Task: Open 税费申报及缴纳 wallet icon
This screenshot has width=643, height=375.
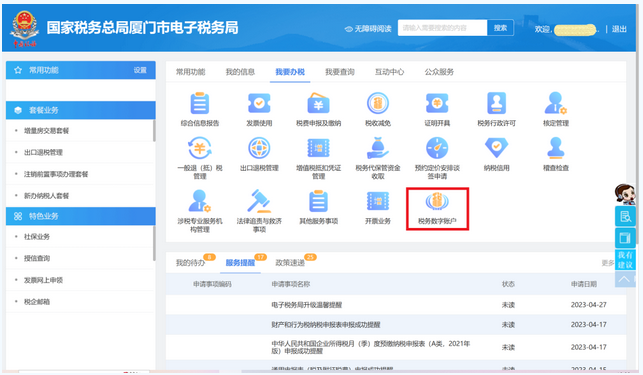Action: (x=318, y=103)
